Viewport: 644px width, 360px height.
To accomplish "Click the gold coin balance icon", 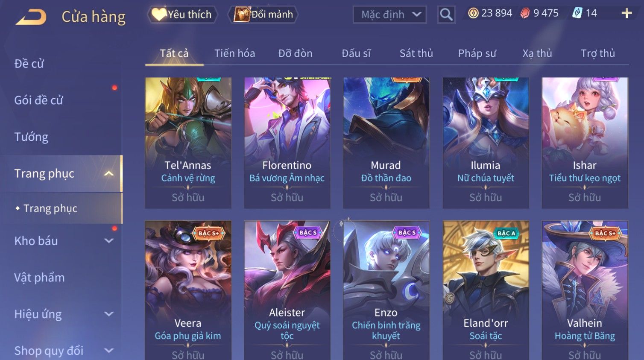I will point(473,13).
